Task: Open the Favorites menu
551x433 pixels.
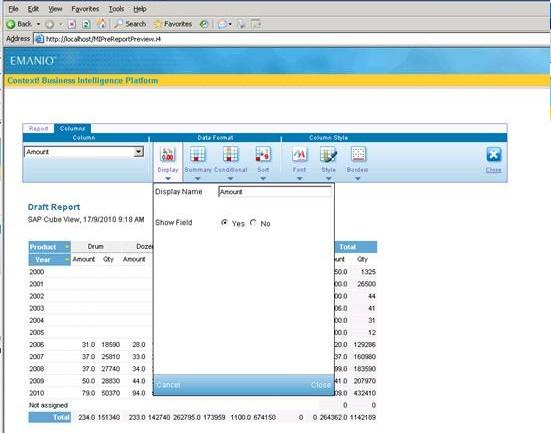Action: click(85, 9)
